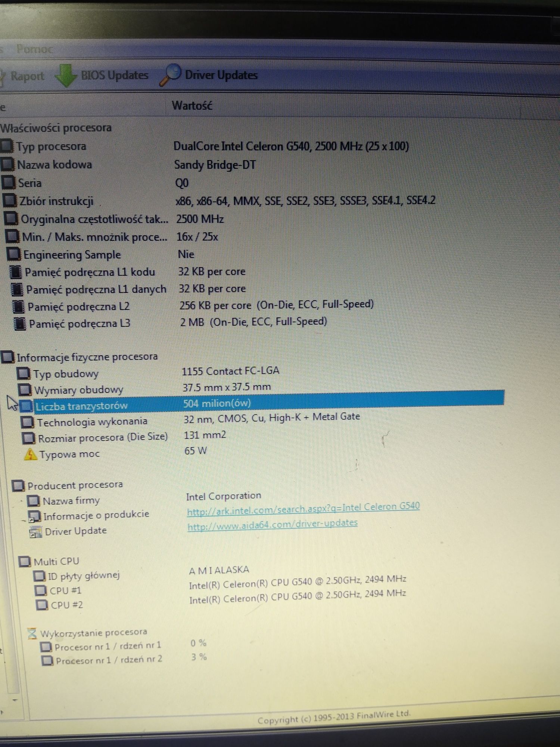Click the Informacje o produkcie link icon
The width and height of the screenshot is (560, 747).
[34, 516]
